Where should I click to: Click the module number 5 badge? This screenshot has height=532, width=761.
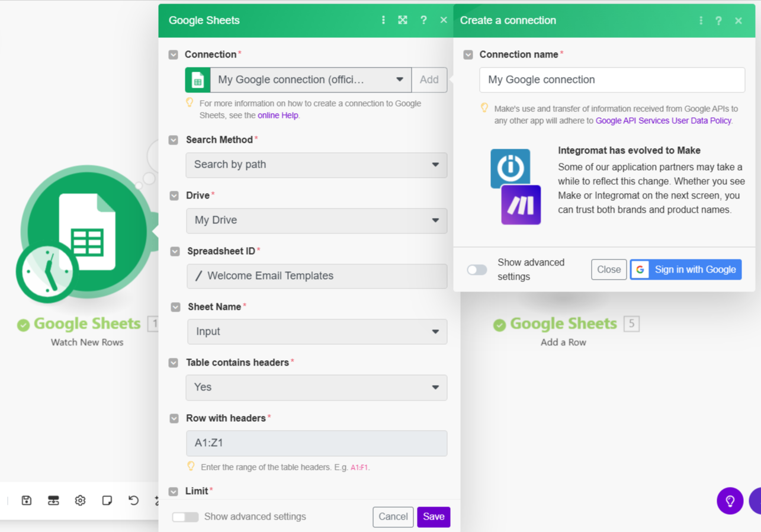pos(631,324)
